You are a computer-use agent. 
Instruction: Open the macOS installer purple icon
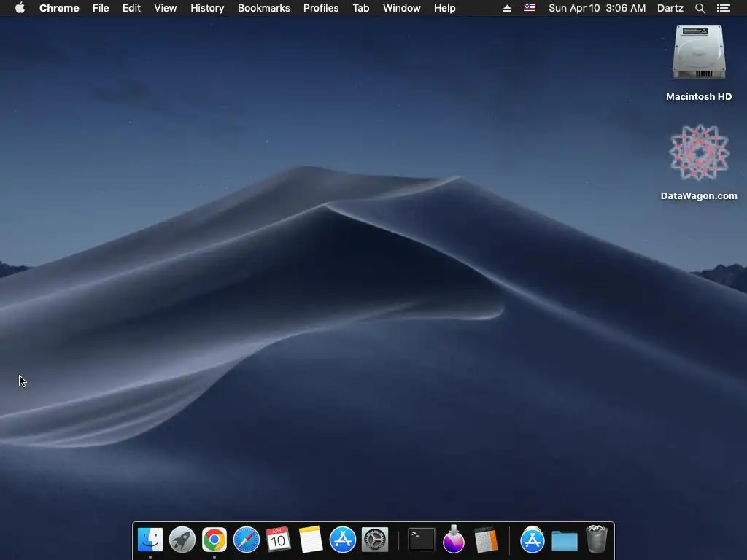point(454,540)
